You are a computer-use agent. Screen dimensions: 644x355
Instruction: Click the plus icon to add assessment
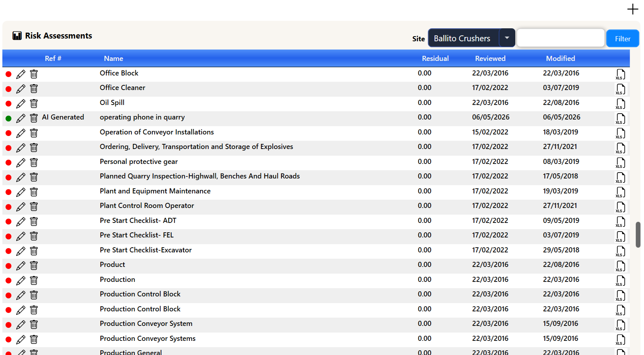pos(633,9)
